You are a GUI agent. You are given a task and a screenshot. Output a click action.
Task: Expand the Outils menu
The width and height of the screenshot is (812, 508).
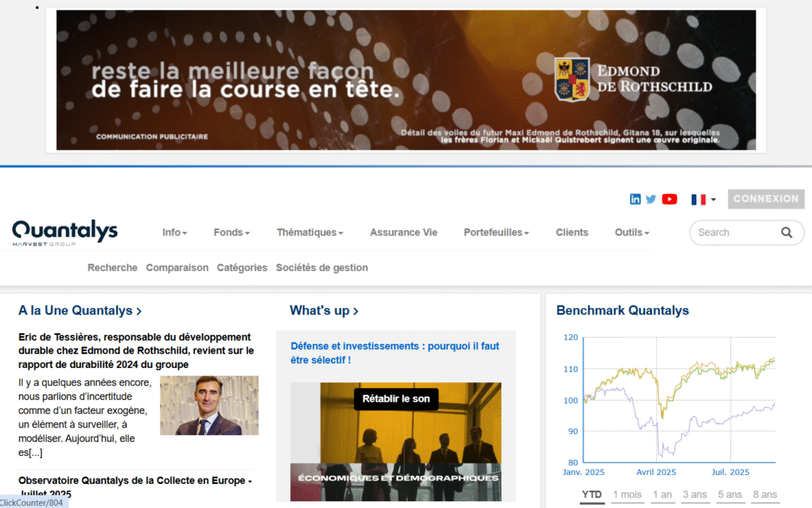[x=632, y=233]
